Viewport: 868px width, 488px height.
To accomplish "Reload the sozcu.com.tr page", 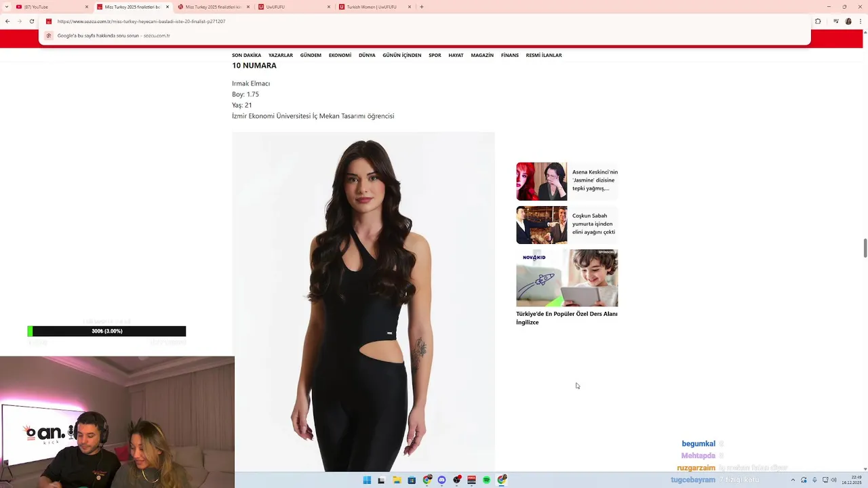I will click(31, 21).
